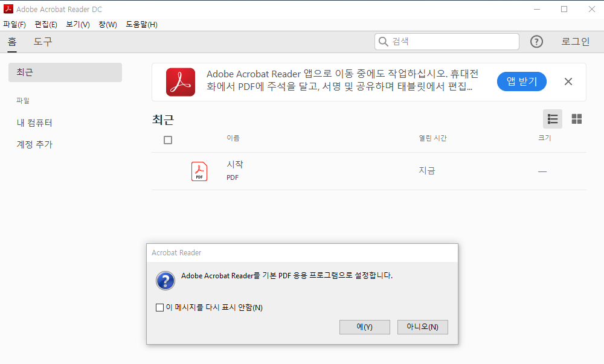This screenshot has width=604, height=364.
Task: Click the magnifier search icon
Action: [x=384, y=42]
